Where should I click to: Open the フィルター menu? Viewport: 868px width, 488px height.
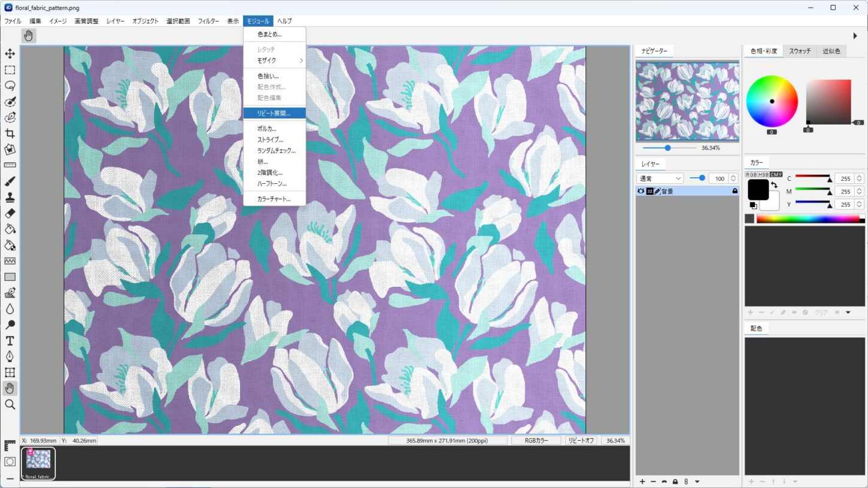(208, 21)
